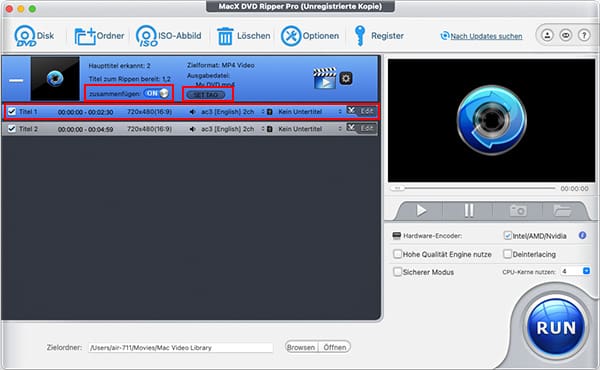Click the Nach Updates suchen link
The image size is (600, 370).
tap(486, 36)
